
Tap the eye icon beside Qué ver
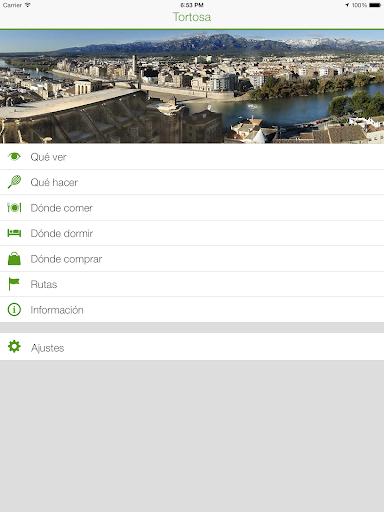[x=14, y=156]
